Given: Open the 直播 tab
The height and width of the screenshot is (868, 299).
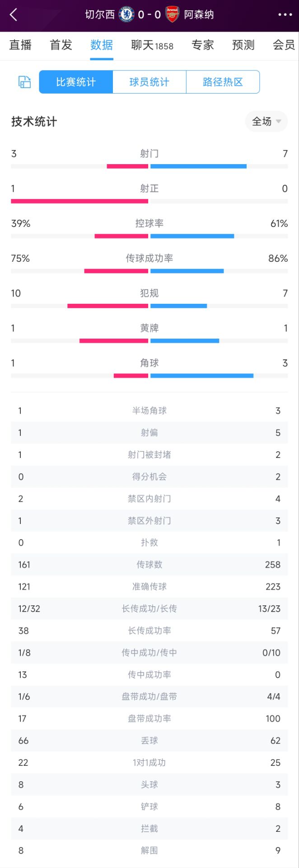Looking at the screenshot, I should [20, 45].
